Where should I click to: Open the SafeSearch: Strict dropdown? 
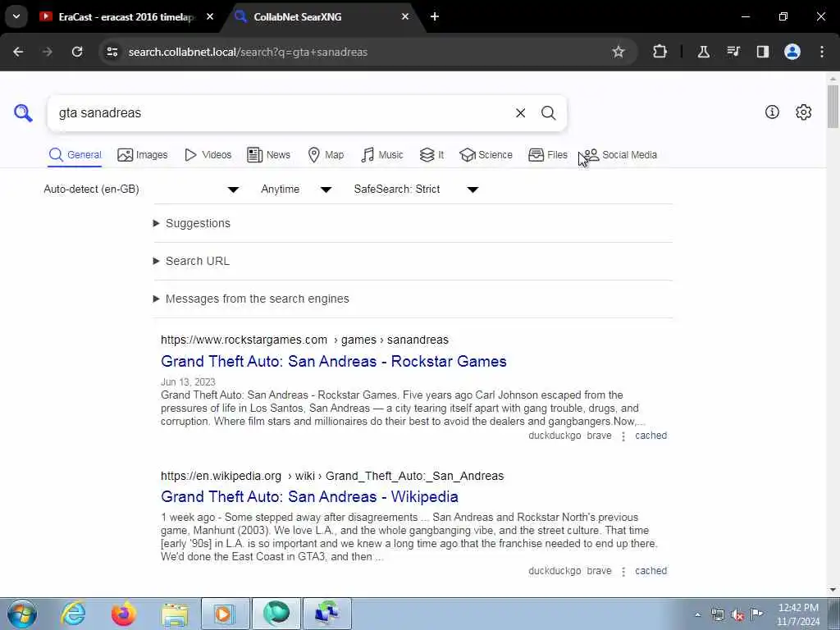[x=416, y=189]
